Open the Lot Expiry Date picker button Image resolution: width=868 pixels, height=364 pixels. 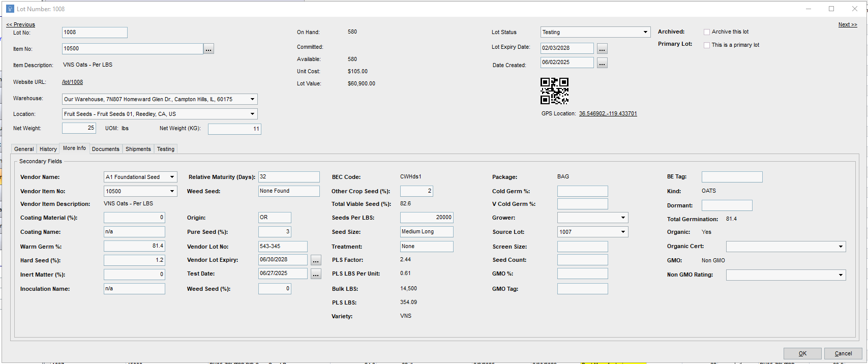pos(602,48)
